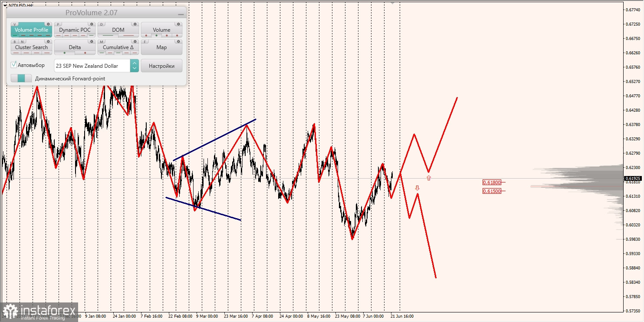The height and width of the screenshot is (322, 644).
Task: Open the Настройки settings button
Action: click(161, 66)
